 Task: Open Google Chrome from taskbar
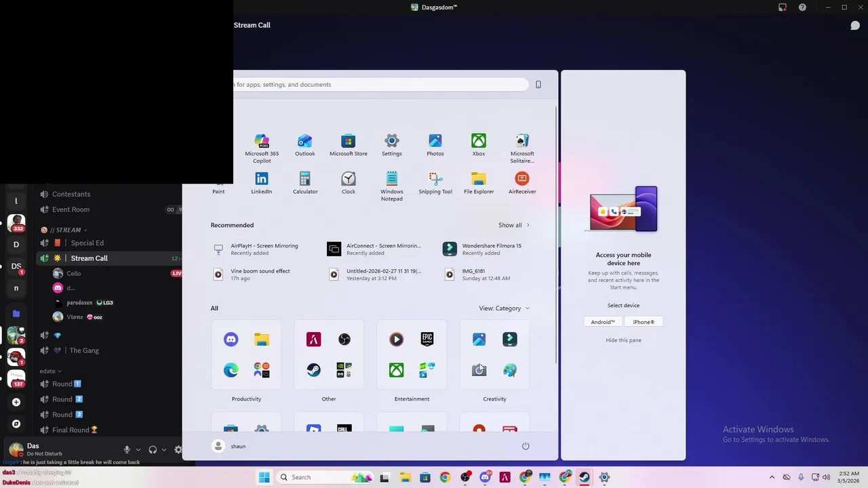[x=445, y=477]
